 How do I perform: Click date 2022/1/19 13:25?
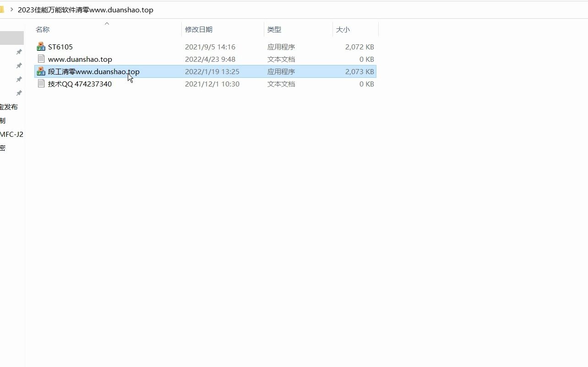[212, 71]
